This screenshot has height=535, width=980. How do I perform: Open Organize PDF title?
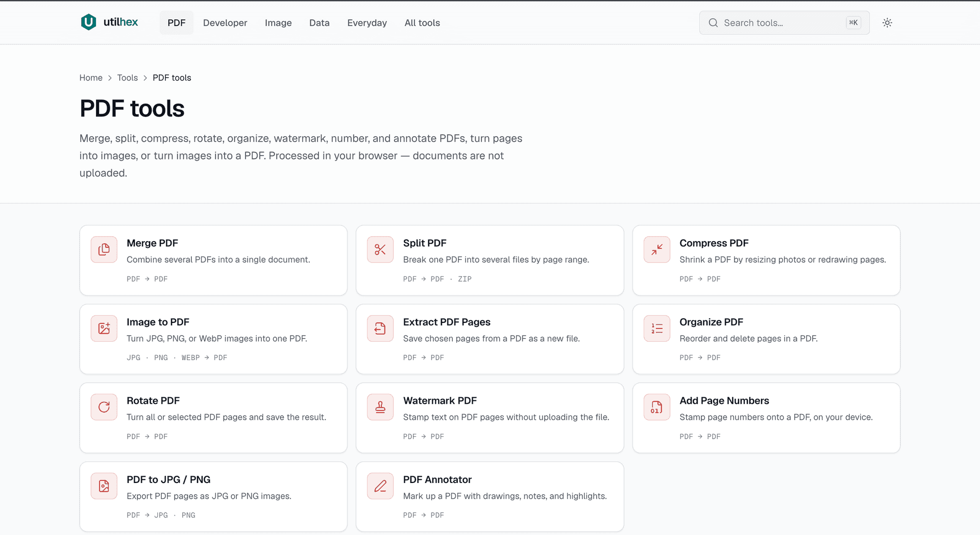(x=711, y=322)
